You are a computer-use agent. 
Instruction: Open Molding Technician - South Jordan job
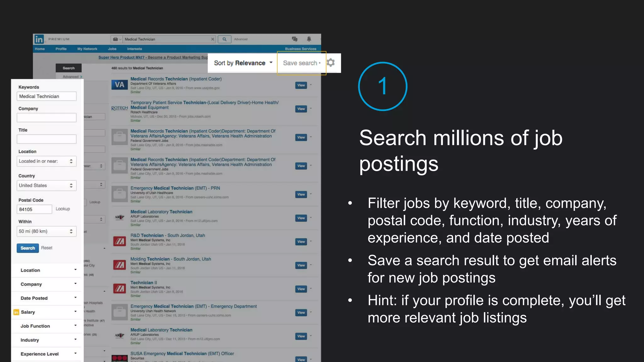pos(171,259)
